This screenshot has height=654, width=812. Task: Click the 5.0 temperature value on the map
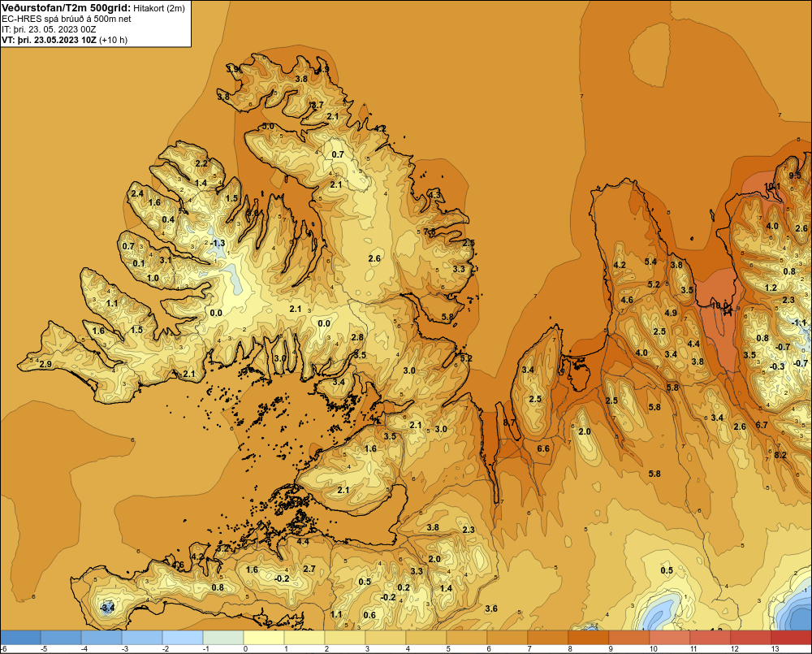pos(268,127)
